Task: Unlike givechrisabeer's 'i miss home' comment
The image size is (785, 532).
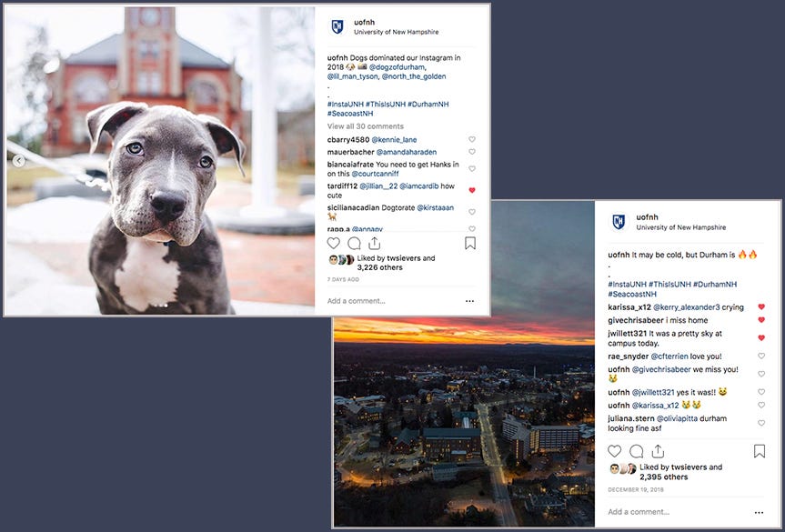Action: [x=761, y=320]
